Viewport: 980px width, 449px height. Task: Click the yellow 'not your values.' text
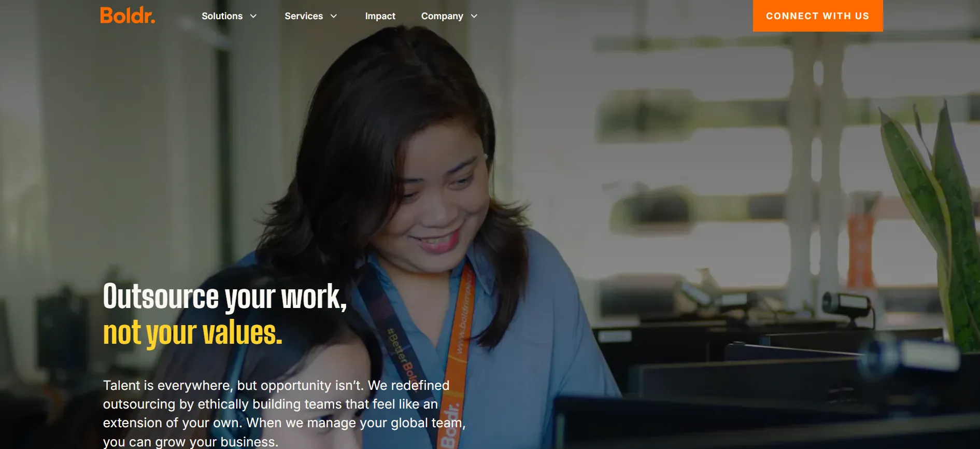[192, 333]
